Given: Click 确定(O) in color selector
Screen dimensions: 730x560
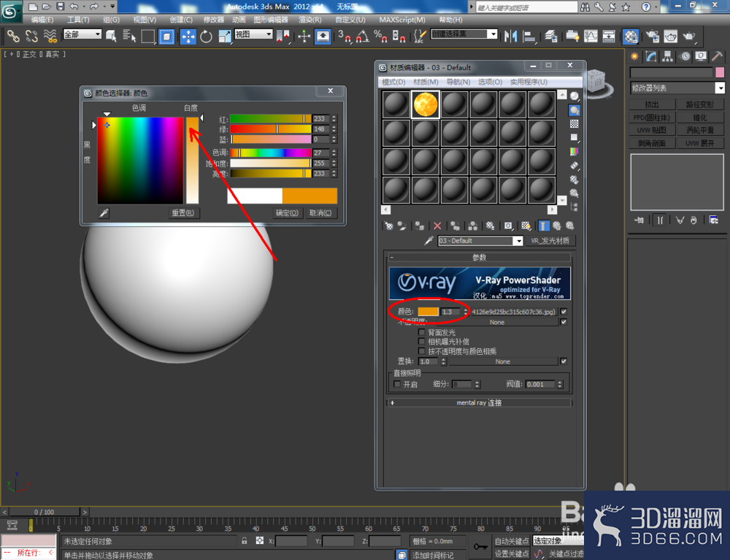Looking at the screenshot, I should (x=287, y=212).
